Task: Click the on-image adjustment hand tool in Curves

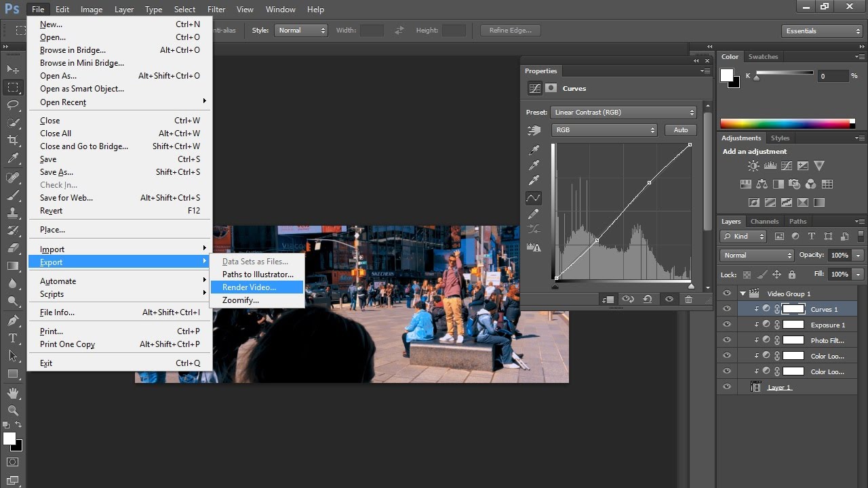Action: [534, 130]
